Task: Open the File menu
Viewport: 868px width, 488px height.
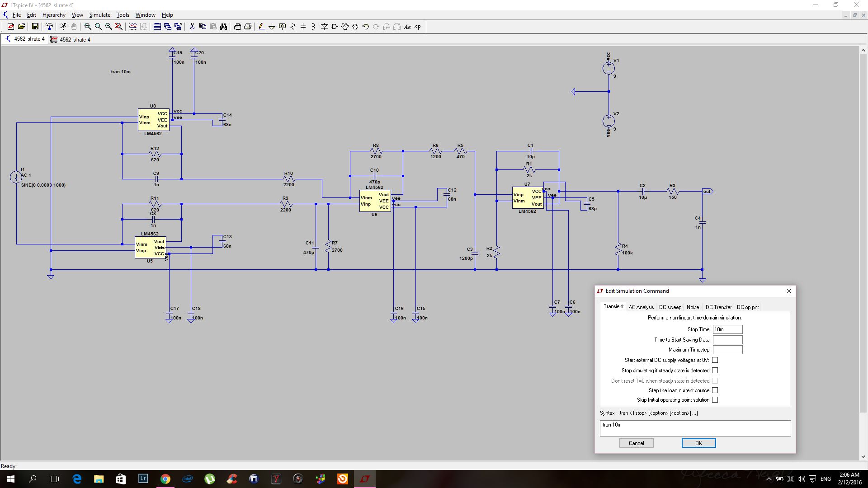Action: click(x=17, y=15)
